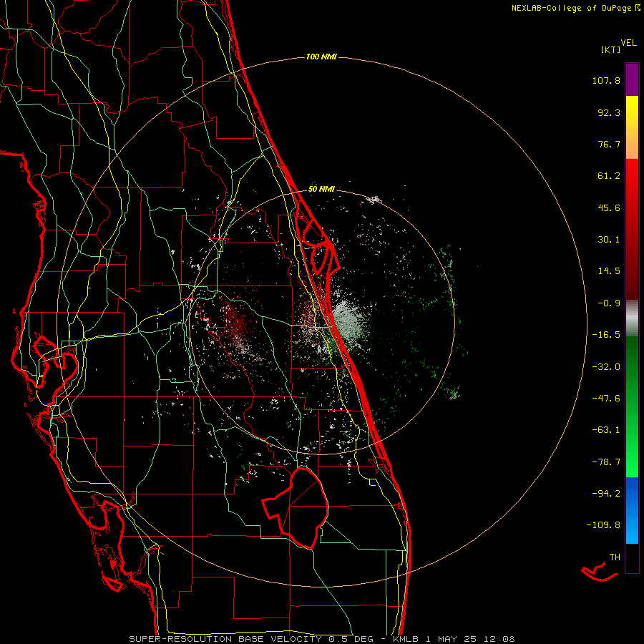Viewport: 644px width, 644px height.
Task: Select the 107.8 value on velocity scale
Action: point(606,80)
